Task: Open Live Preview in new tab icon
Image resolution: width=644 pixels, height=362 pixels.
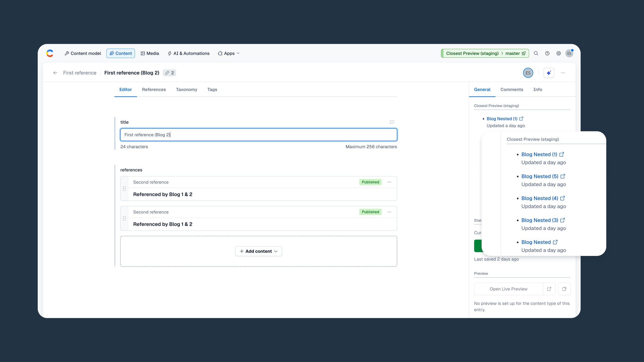Action: tap(549, 289)
